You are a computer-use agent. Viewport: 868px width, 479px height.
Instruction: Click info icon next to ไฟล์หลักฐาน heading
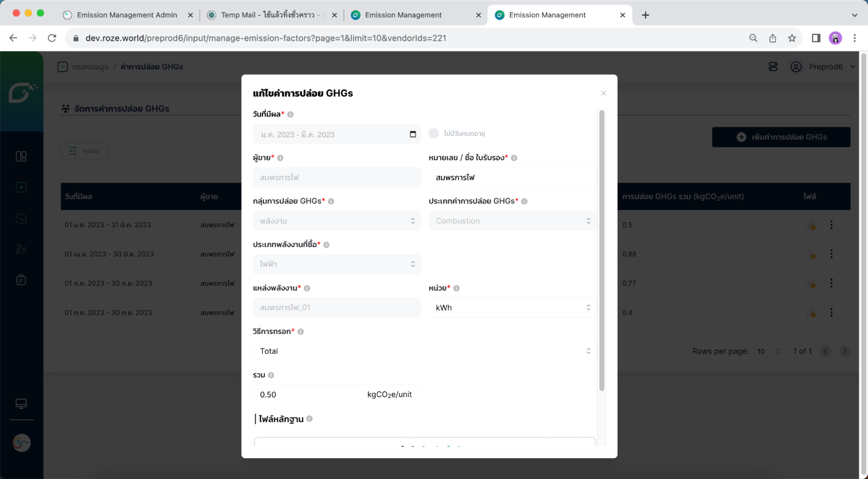(x=309, y=419)
